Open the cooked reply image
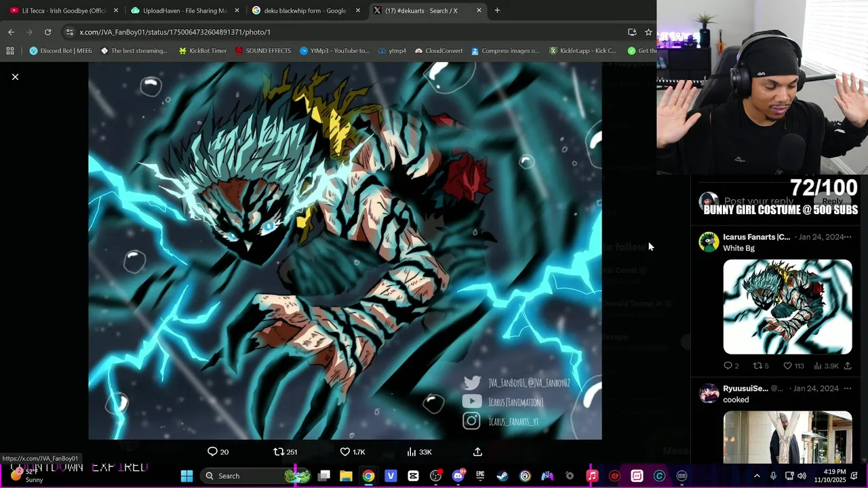Screen dimensions: 868x488 [x=787, y=438]
